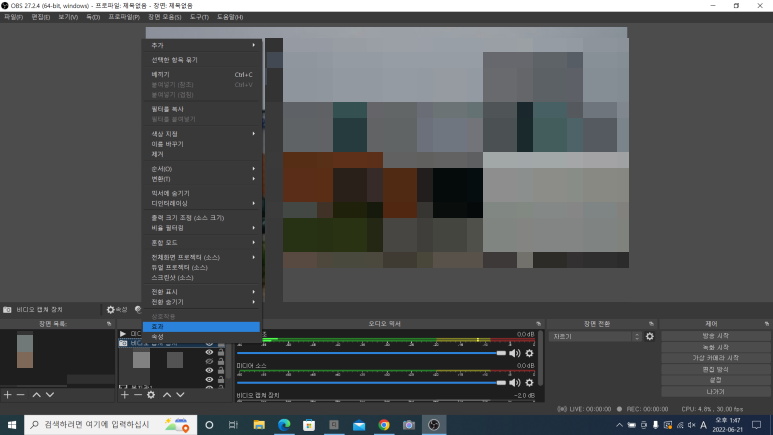Click the 녹화 시작 button

715,347
